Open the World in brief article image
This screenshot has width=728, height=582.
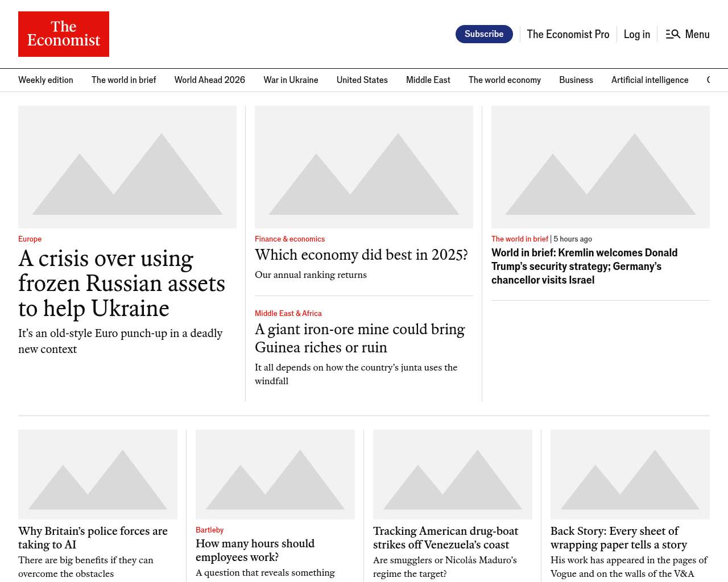601,167
